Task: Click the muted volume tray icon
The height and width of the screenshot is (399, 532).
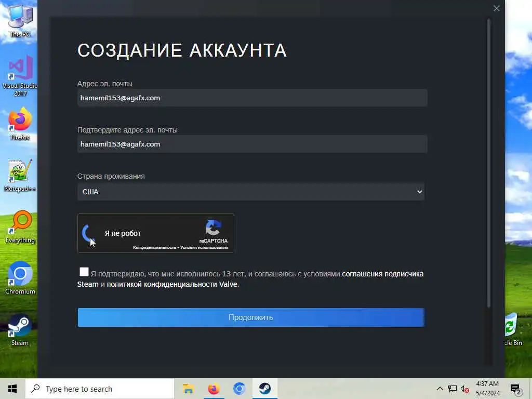Action: [465, 389]
